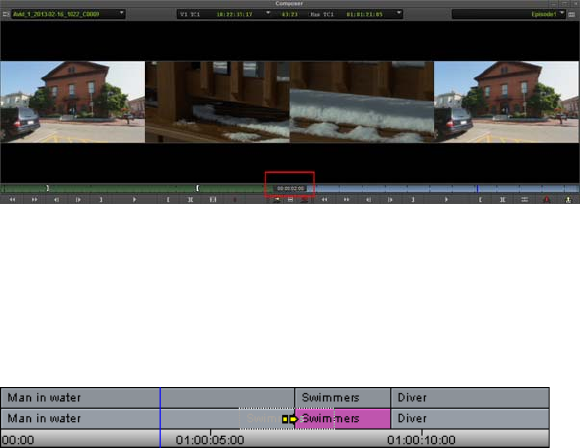Open the Mas TC1 timecode dropdown
580x448 pixels.
point(399,13)
